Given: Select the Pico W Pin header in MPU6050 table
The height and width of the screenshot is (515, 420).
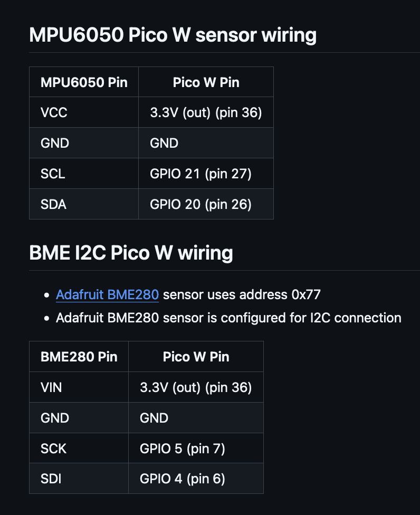Looking at the screenshot, I should click(x=206, y=82).
